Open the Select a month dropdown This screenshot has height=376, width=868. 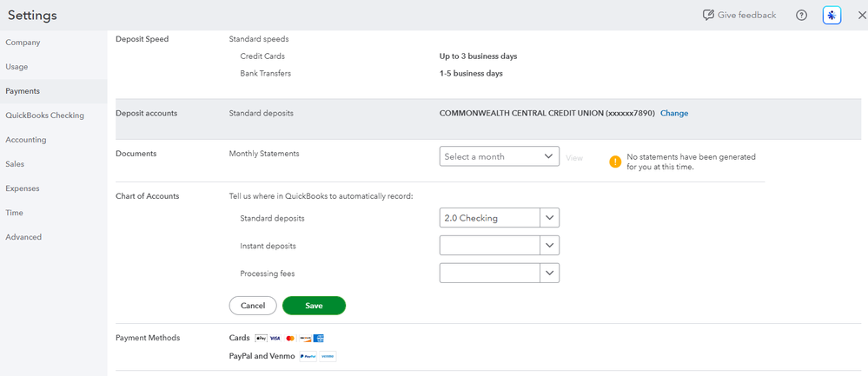[499, 156]
